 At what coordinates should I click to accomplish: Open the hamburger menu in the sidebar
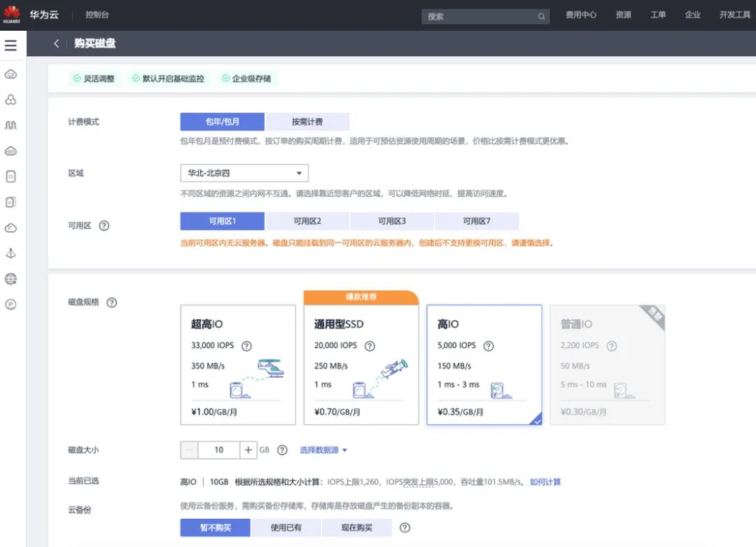point(10,46)
